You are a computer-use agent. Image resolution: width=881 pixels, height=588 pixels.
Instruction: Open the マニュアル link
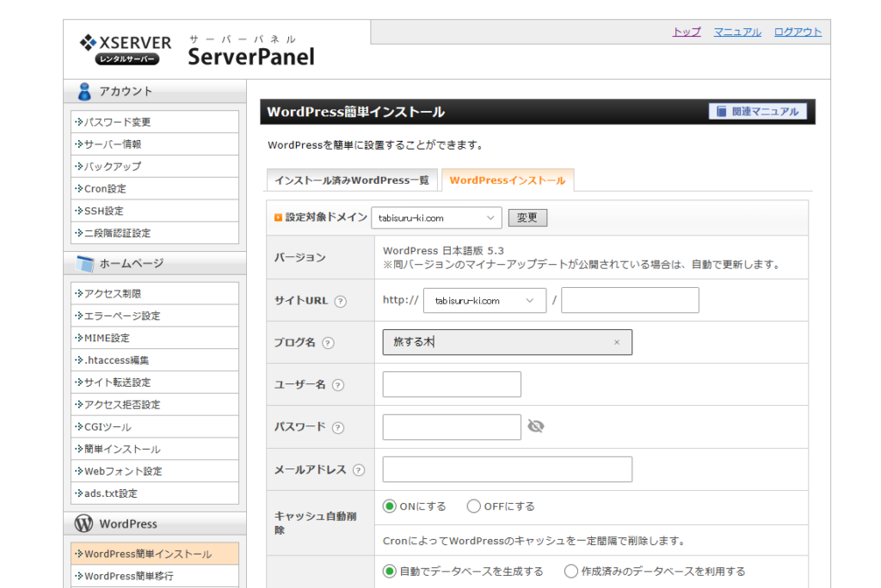[737, 32]
